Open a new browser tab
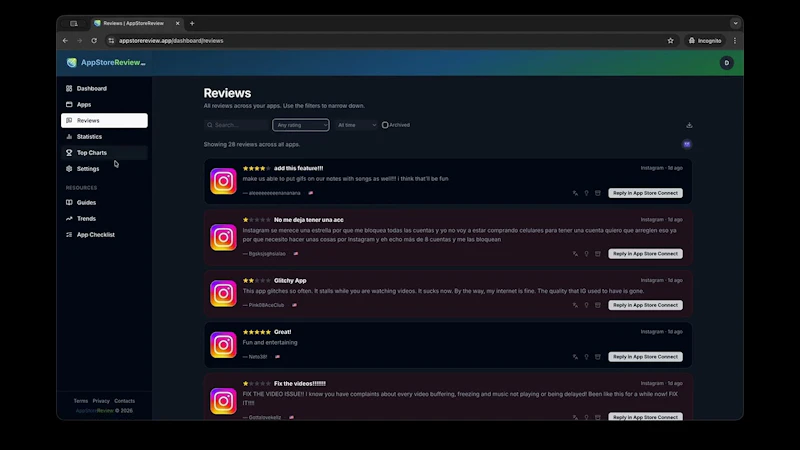 pyautogui.click(x=192, y=23)
